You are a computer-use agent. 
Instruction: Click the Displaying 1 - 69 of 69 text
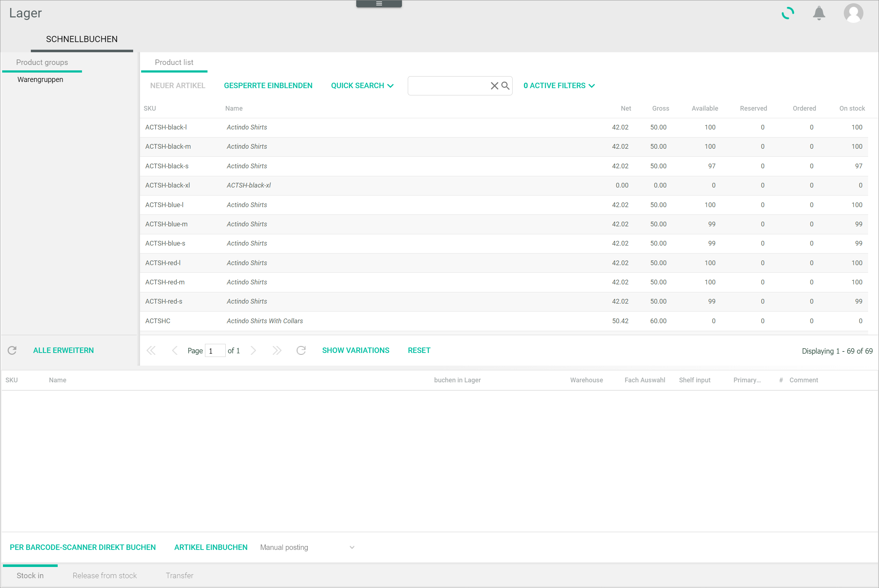[837, 351]
